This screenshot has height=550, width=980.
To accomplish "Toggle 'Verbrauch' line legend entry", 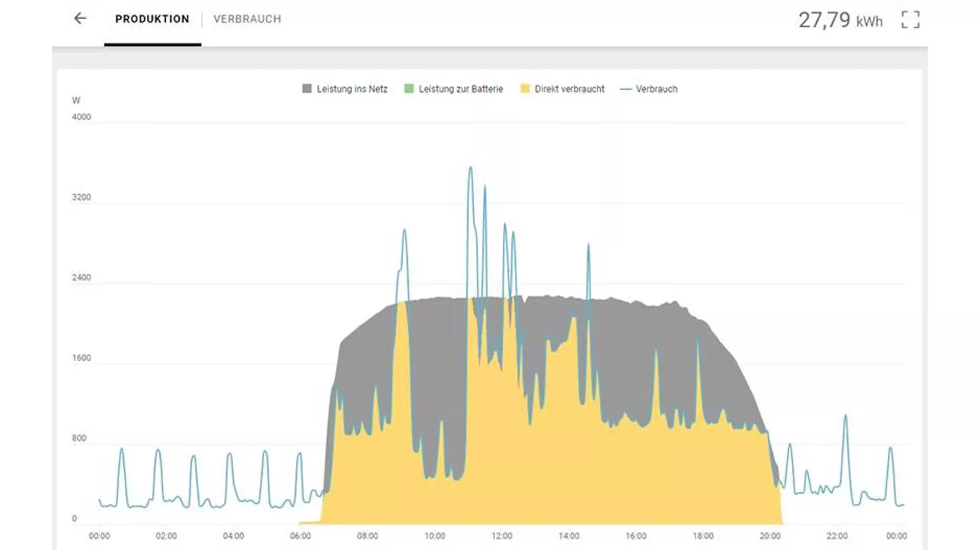I will 648,89.
